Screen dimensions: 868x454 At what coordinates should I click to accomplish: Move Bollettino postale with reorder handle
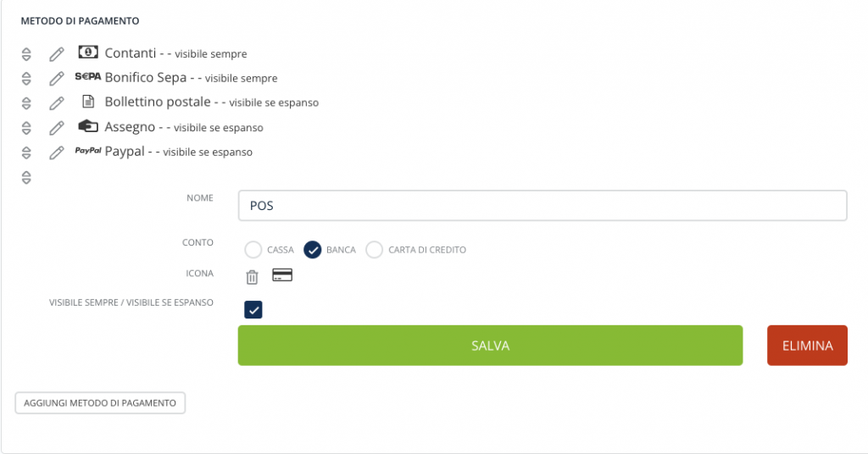[x=26, y=103]
